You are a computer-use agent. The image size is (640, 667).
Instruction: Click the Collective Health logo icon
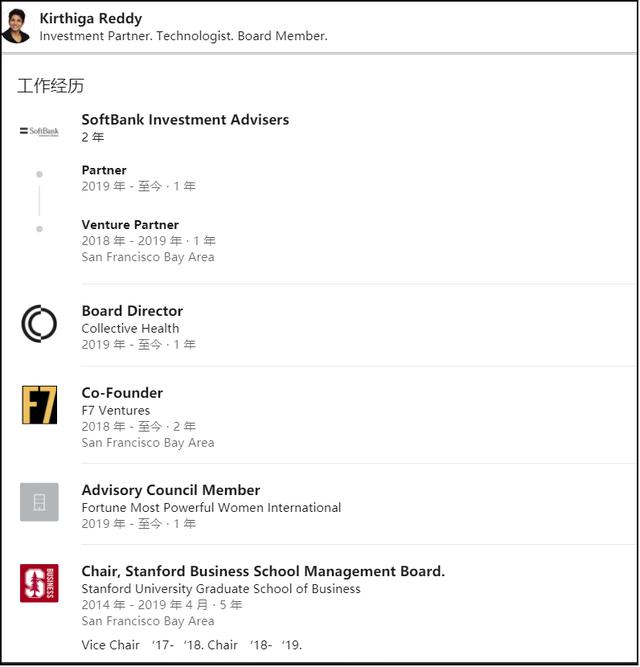[x=39, y=324]
